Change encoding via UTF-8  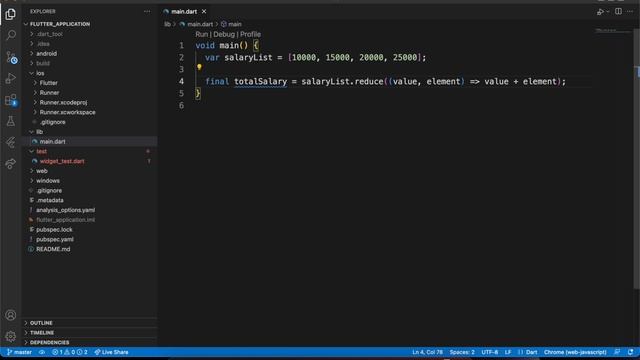pyautogui.click(x=489, y=352)
